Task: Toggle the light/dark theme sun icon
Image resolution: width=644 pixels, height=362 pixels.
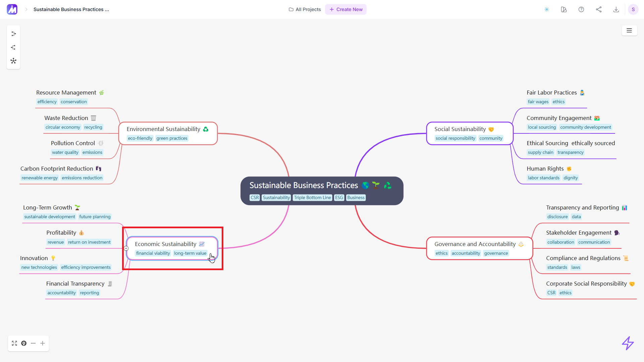Action: pyautogui.click(x=547, y=9)
